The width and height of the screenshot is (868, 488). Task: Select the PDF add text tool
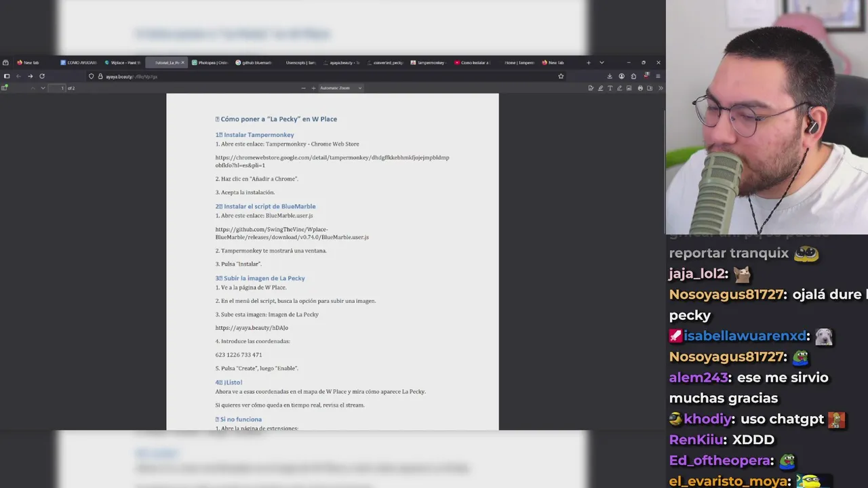coord(610,88)
